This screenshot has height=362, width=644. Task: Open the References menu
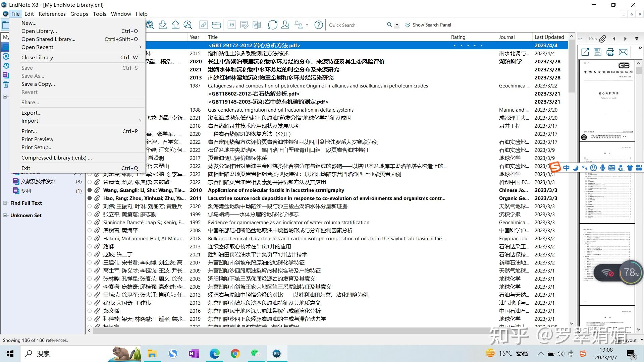[x=52, y=14]
